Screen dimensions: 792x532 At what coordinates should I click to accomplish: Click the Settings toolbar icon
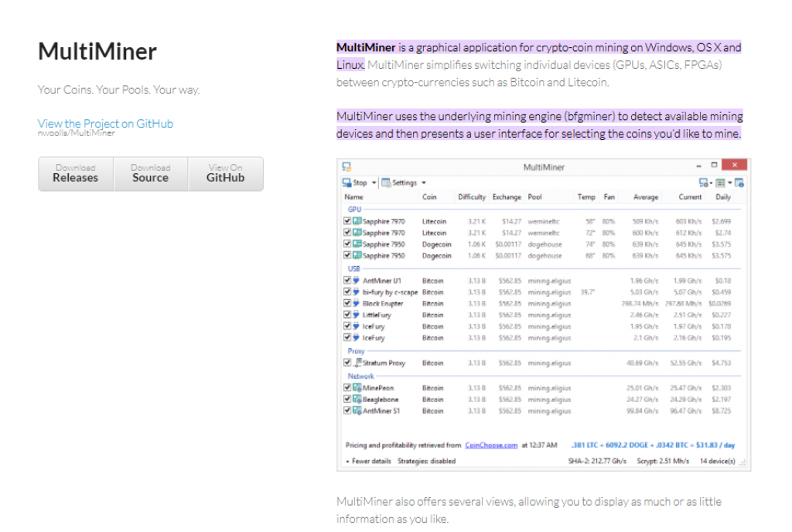click(x=386, y=182)
